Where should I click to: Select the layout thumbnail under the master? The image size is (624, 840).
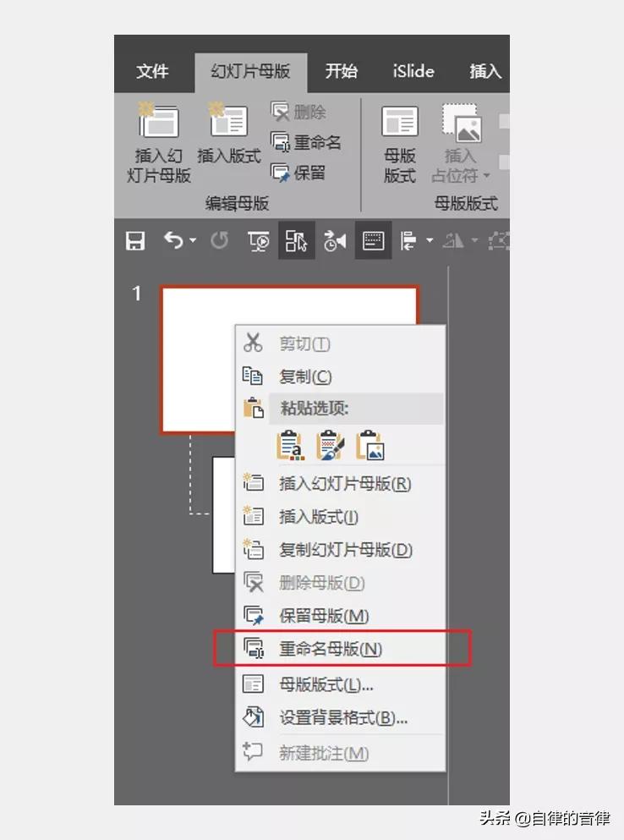tap(224, 515)
